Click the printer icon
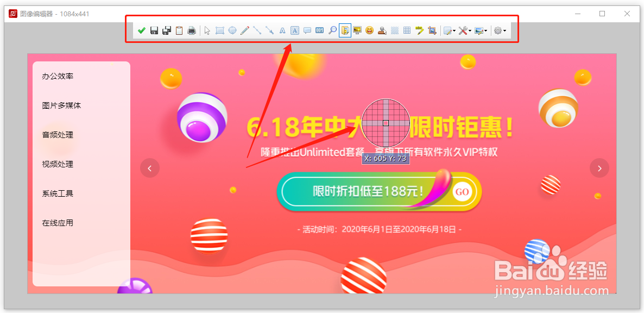The height and width of the screenshot is (313, 644). tap(192, 30)
